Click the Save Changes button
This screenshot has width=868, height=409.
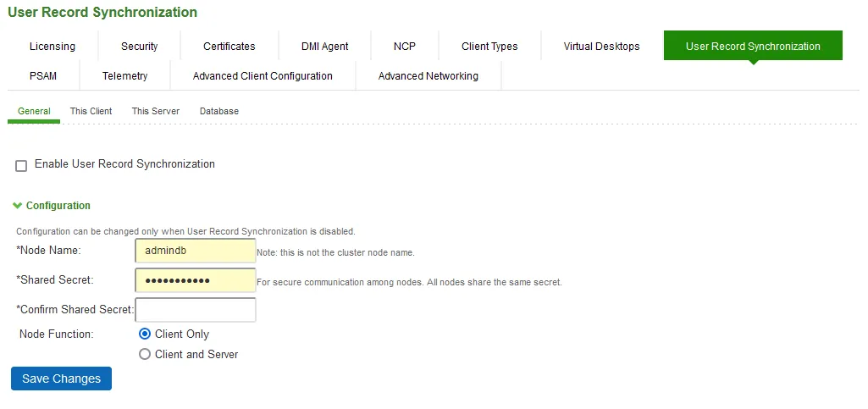pyautogui.click(x=62, y=379)
